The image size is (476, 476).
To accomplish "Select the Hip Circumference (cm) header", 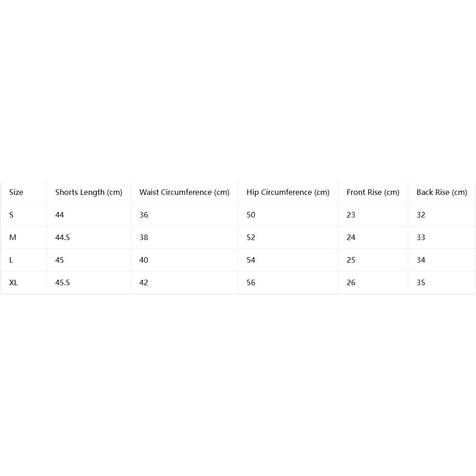I will click(288, 193).
